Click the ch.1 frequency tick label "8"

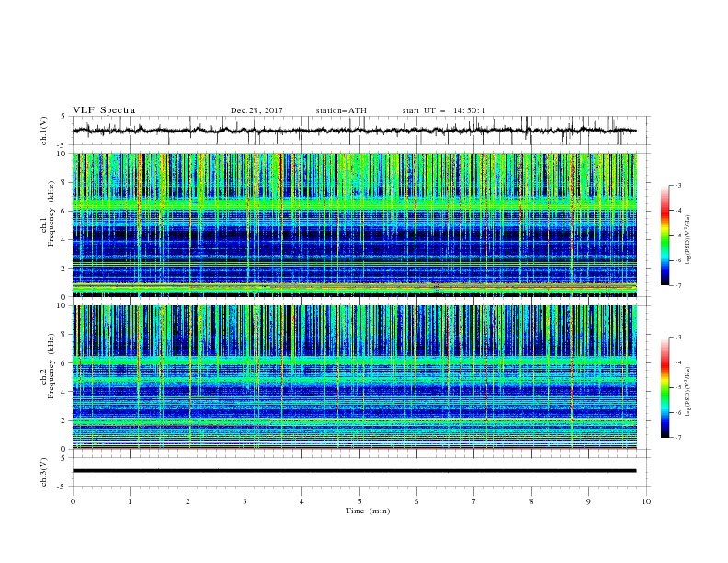tap(63, 182)
